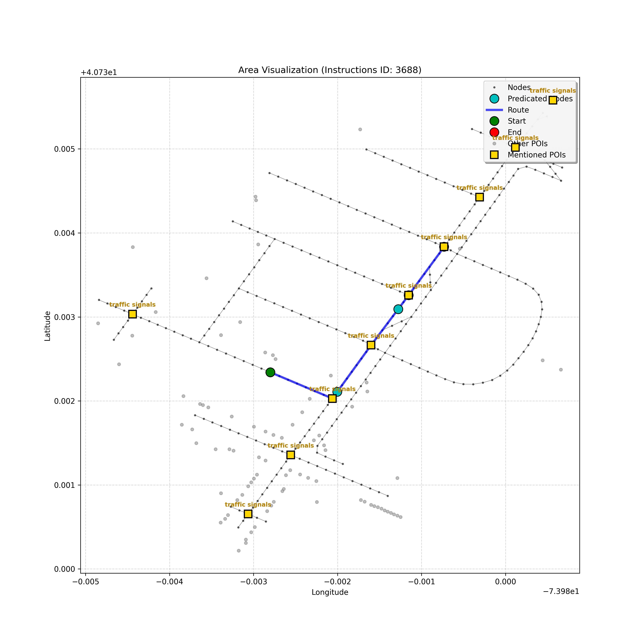Viewport: 644px width, 644px height.
Task: Click the top-right corner traffic signals marker
Action: pos(553,100)
